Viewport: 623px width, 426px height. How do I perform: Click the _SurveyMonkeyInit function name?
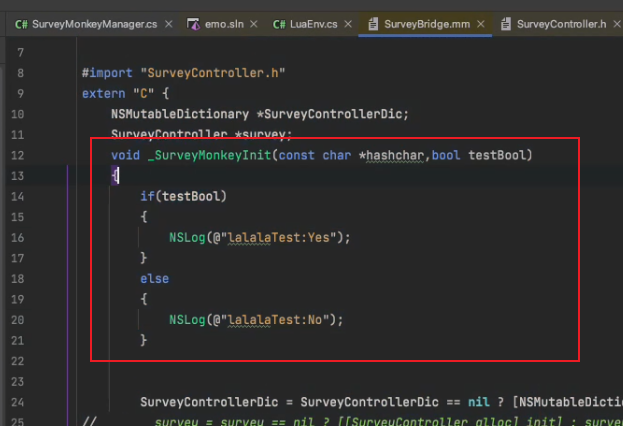click(209, 155)
